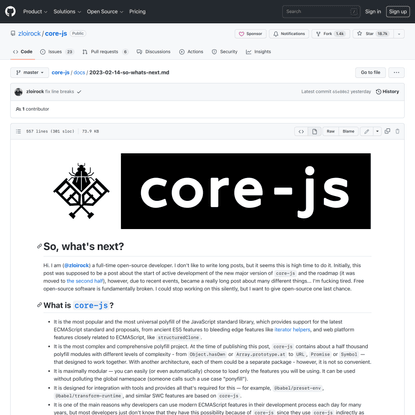The width and height of the screenshot is (415, 415).
Task: Follow the 'iterator helpers' link
Action: (x=292, y=330)
